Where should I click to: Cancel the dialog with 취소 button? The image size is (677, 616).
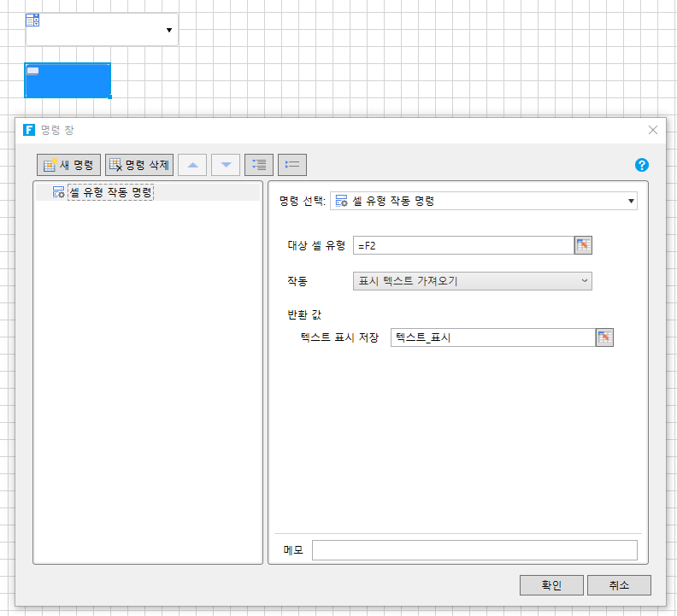click(x=619, y=585)
